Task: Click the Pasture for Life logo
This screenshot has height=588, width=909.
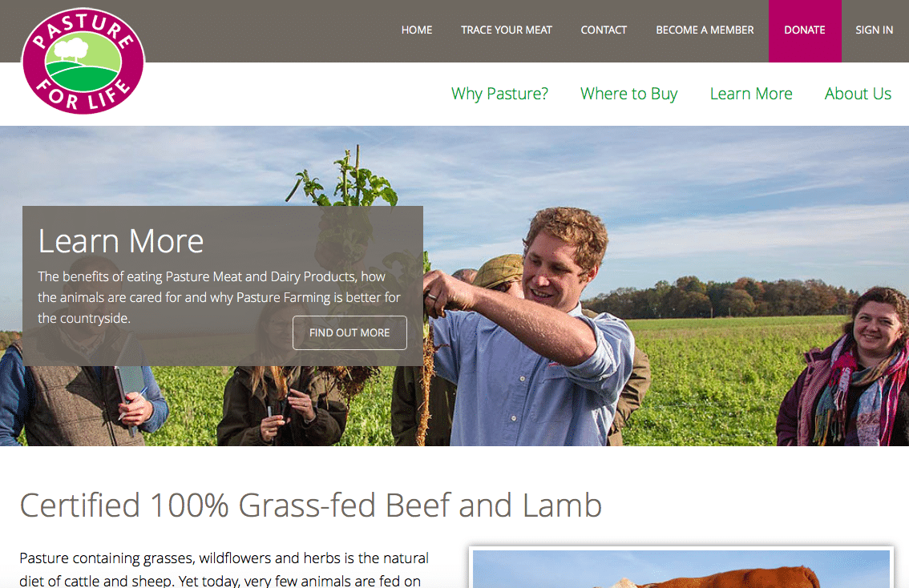Action: click(x=83, y=61)
